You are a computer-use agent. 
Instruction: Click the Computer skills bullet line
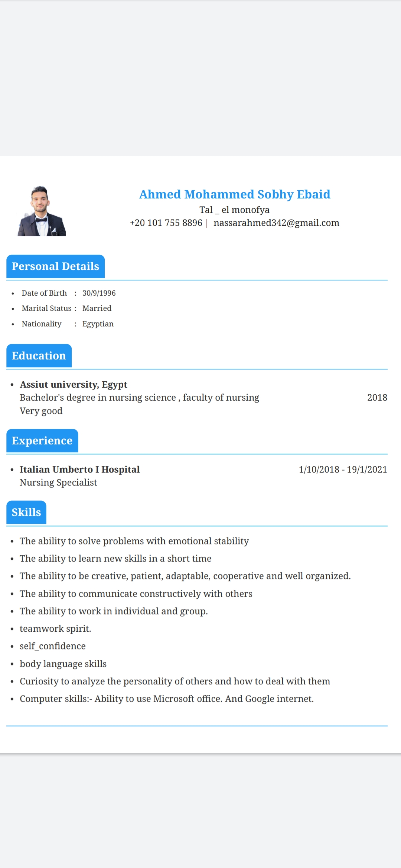point(167,699)
